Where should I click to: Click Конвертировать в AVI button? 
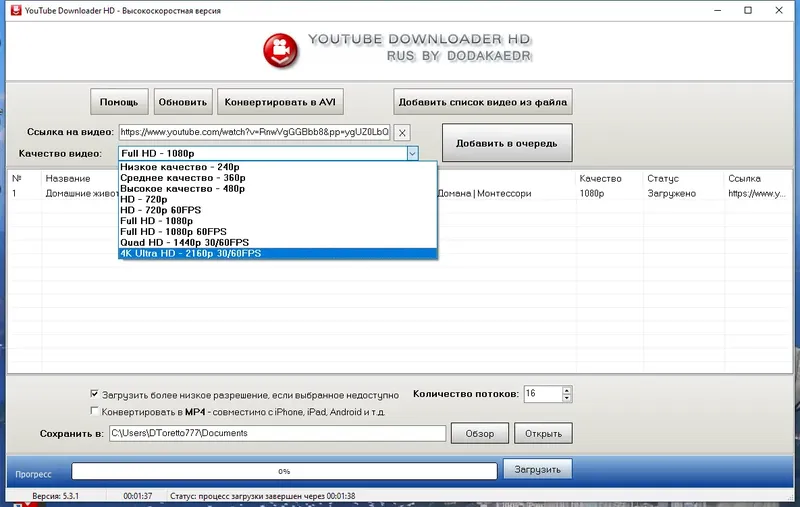280,102
